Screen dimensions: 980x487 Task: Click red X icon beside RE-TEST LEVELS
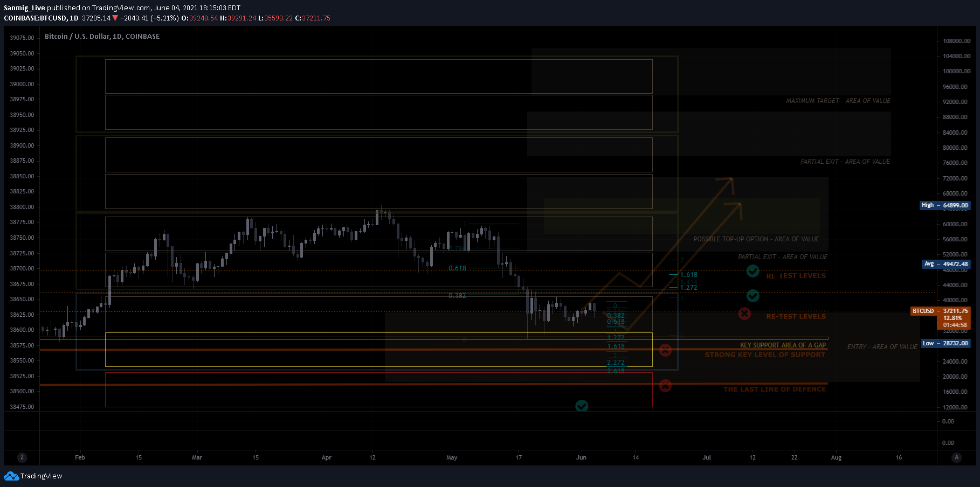pyautogui.click(x=744, y=314)
